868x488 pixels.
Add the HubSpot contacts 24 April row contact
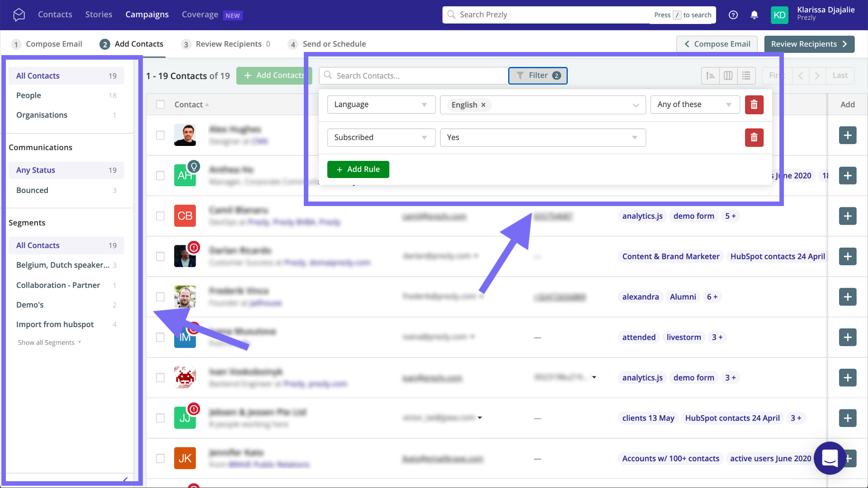coord(848,256)
